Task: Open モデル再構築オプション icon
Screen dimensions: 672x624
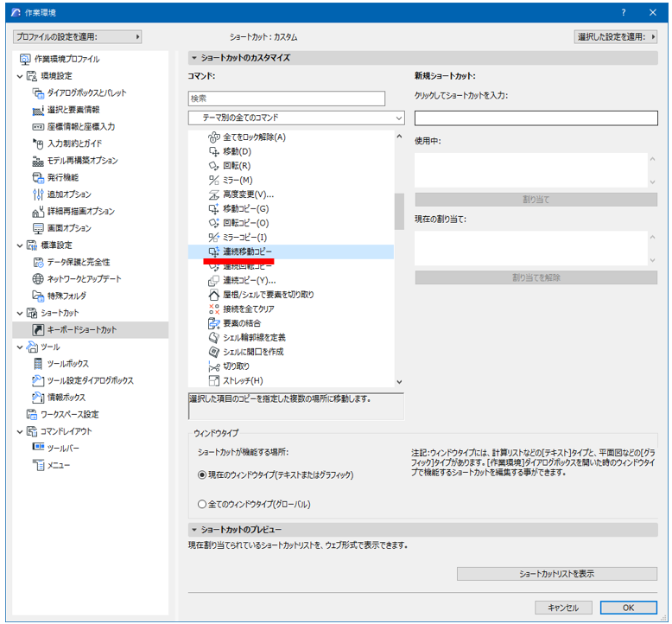Action: 38,161
